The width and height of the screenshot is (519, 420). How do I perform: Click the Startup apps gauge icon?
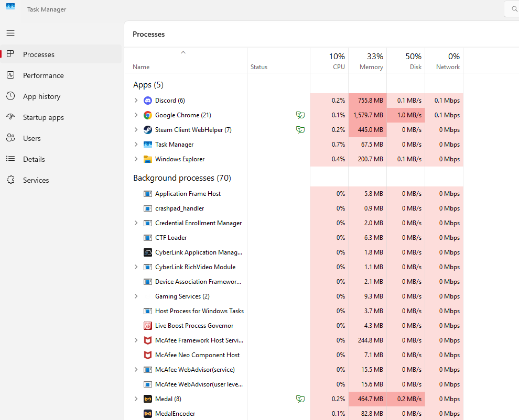pyautogui.click(x=10, y=117)
